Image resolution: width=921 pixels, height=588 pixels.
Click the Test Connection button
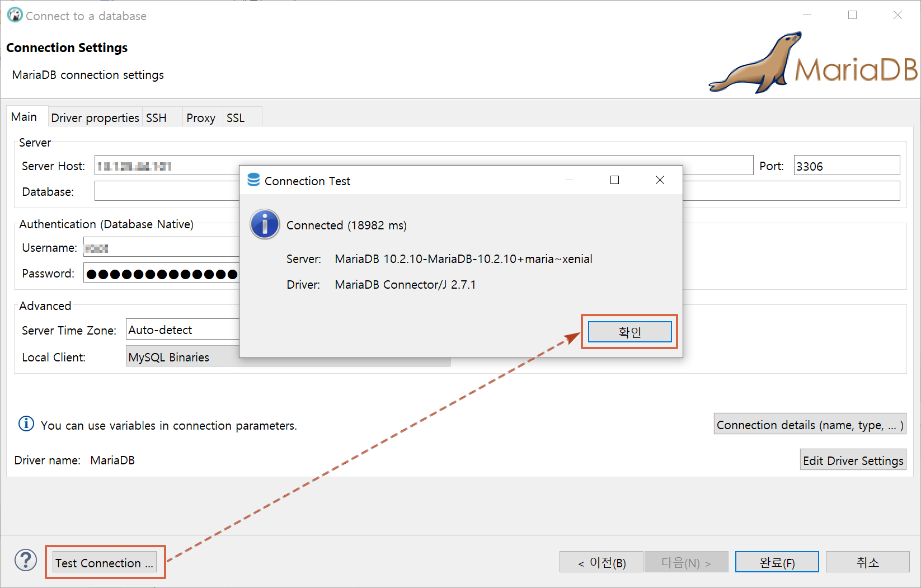point(104,563)
